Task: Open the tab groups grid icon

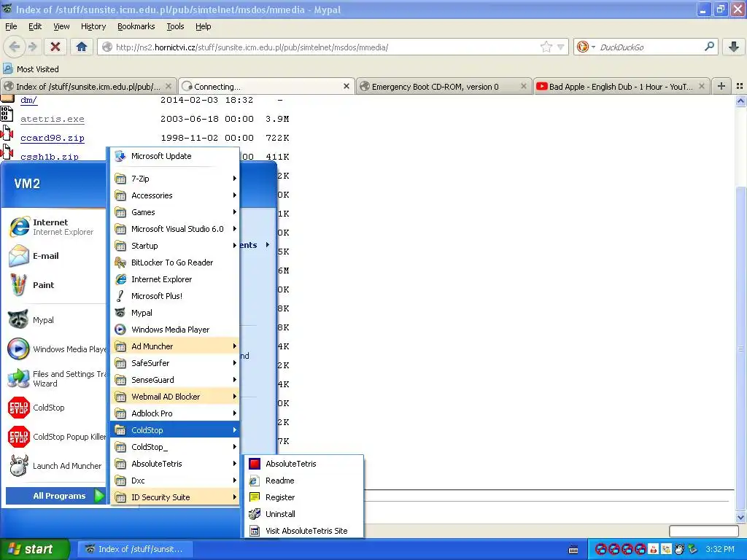Action: [740, 86]
